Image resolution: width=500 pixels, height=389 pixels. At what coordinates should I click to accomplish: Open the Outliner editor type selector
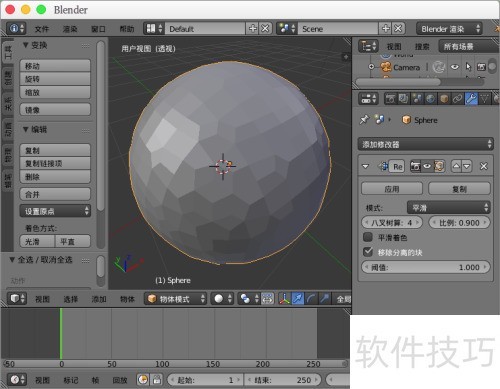368,46
